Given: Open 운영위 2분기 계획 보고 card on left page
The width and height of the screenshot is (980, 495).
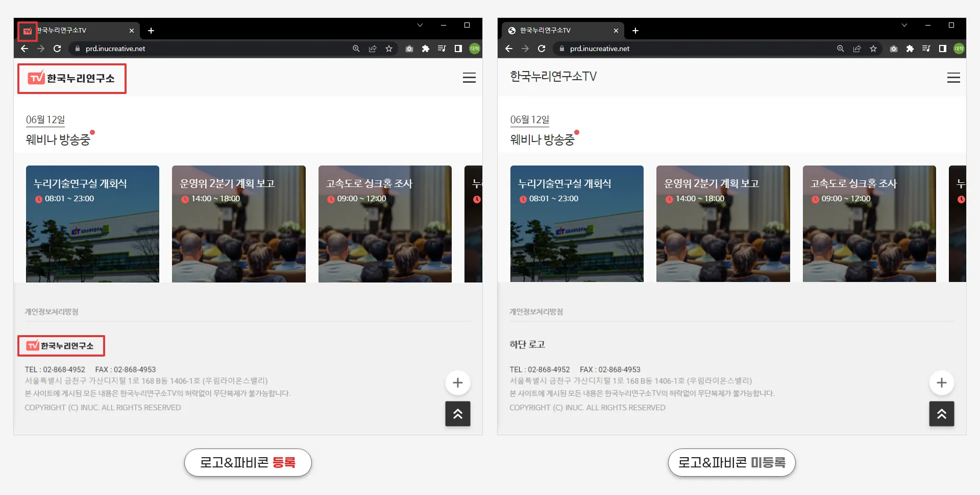Looking at the screenshot, I should point(239,224).
